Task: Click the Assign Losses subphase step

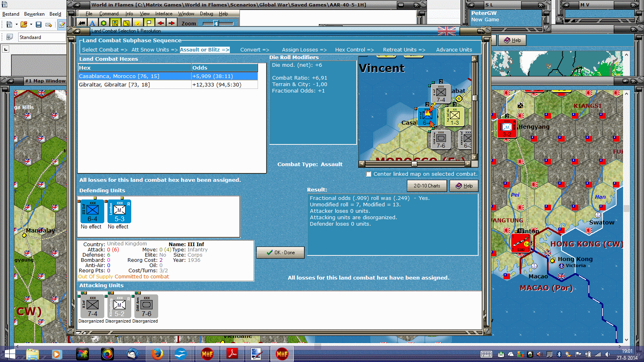Action: 304,50
